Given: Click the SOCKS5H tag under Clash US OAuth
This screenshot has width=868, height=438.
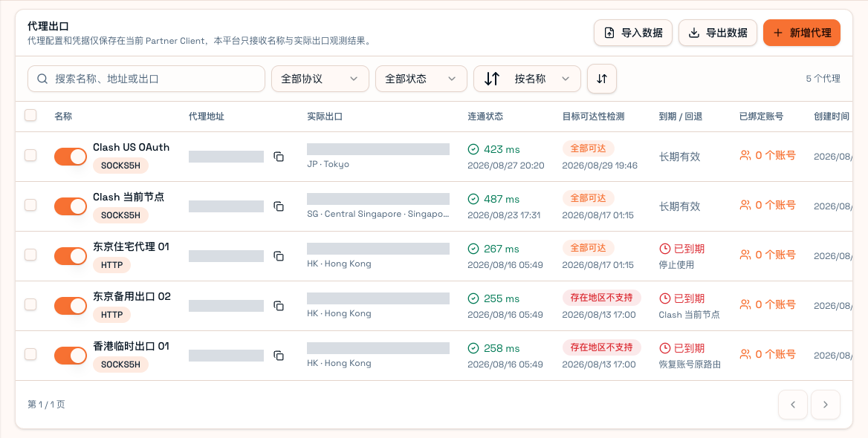Looking at the screenshot, I should [x=120, y=166].
